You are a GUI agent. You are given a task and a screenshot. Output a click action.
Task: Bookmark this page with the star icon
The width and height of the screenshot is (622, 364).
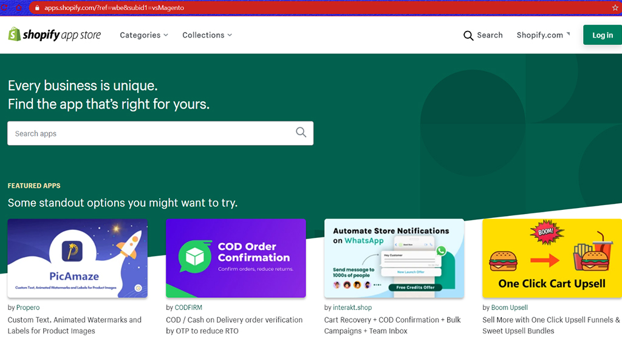pos(615,7)
